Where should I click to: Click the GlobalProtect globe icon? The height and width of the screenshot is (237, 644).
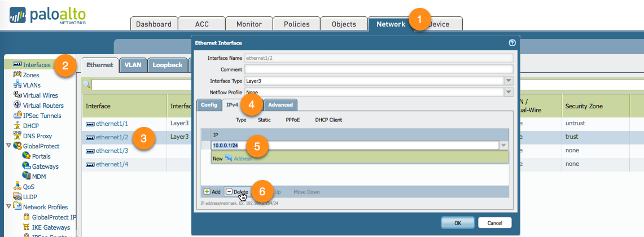click(x=17, y=146)
